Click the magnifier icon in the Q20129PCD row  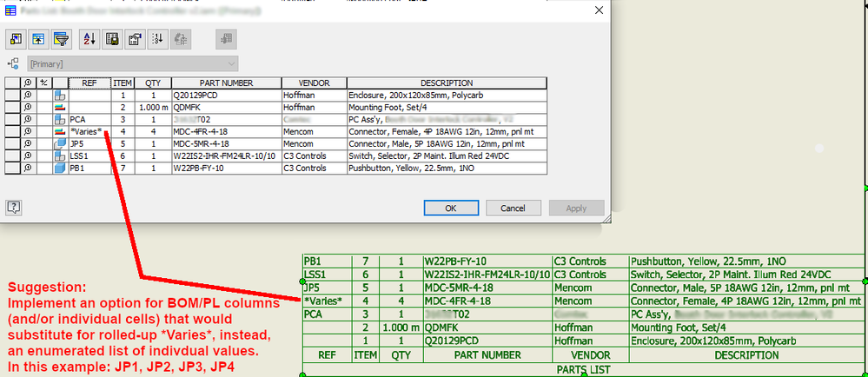point(28,96)
